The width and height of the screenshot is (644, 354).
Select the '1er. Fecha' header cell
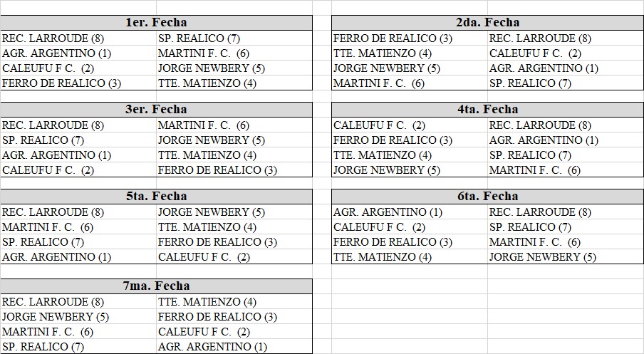[156, 23]
